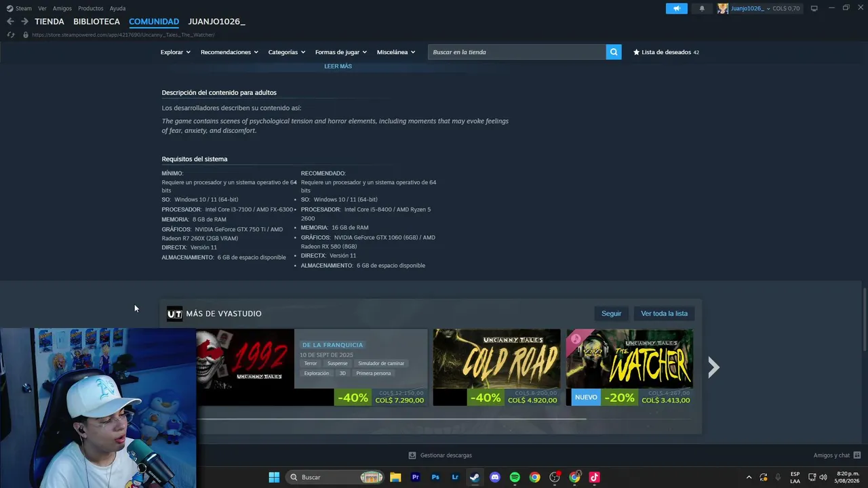Click the store search magnifier button
The image size is (868, 488).
point(614,52)
